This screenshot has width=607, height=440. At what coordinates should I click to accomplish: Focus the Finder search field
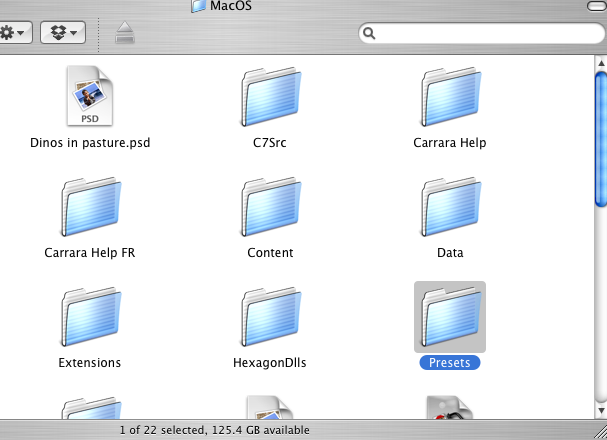click(482, 33)
